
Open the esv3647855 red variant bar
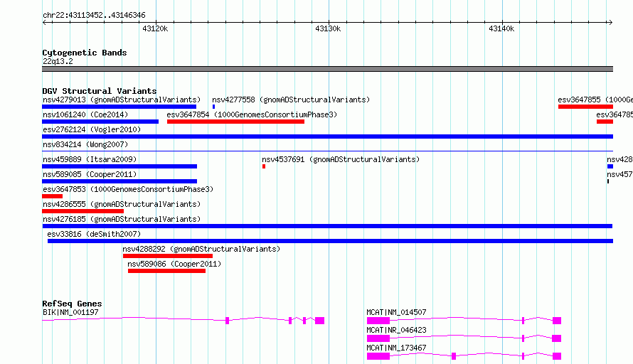coord(585,107)
